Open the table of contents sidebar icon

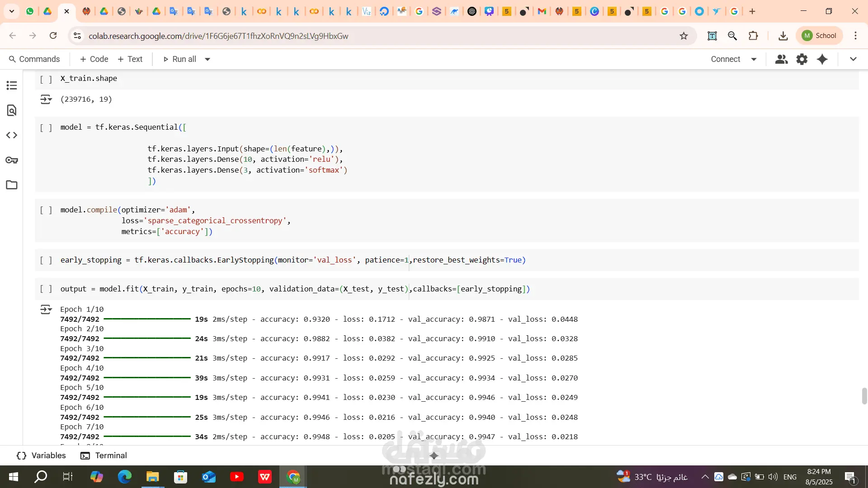[12, 85]
